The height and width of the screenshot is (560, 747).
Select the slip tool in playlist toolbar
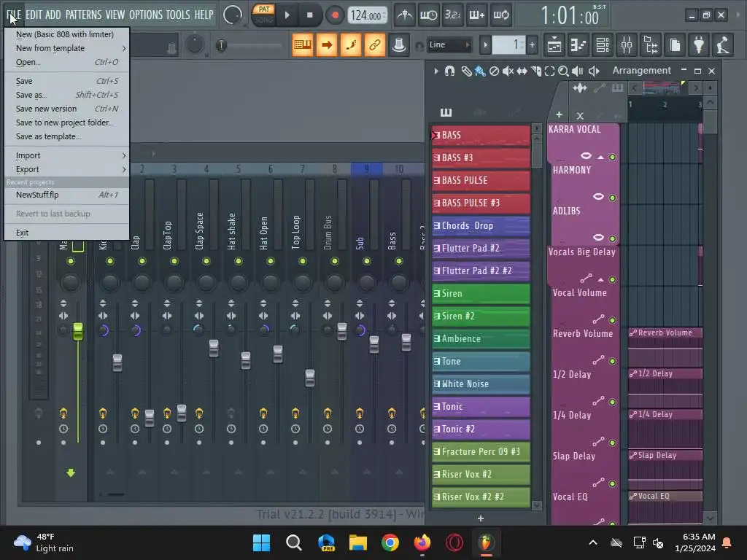coord(522,71)
